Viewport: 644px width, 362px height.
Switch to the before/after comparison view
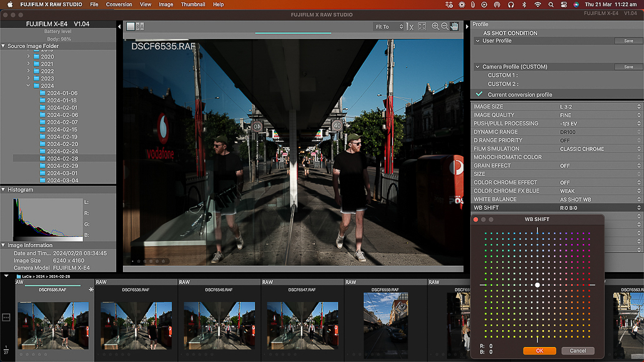click(x=140, y=26)
